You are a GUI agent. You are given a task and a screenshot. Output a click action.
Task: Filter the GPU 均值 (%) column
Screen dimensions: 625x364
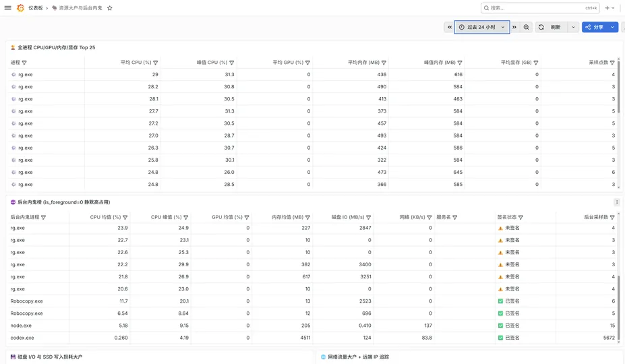[247, 217]
